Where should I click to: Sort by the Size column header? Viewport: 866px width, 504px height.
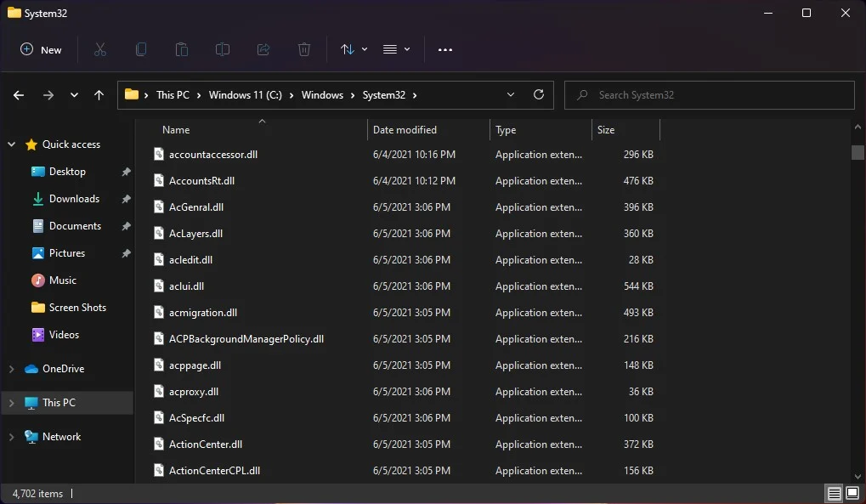(606, 130)
